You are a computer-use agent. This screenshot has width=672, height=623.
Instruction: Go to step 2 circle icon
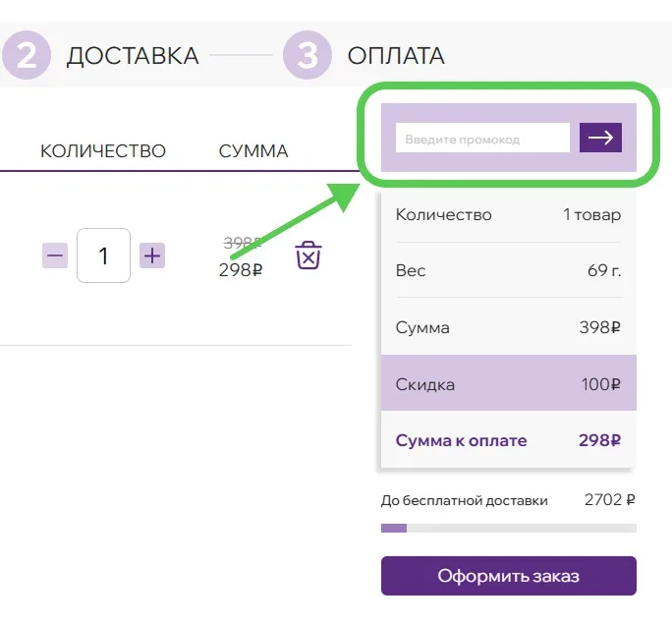click(27, 55)
